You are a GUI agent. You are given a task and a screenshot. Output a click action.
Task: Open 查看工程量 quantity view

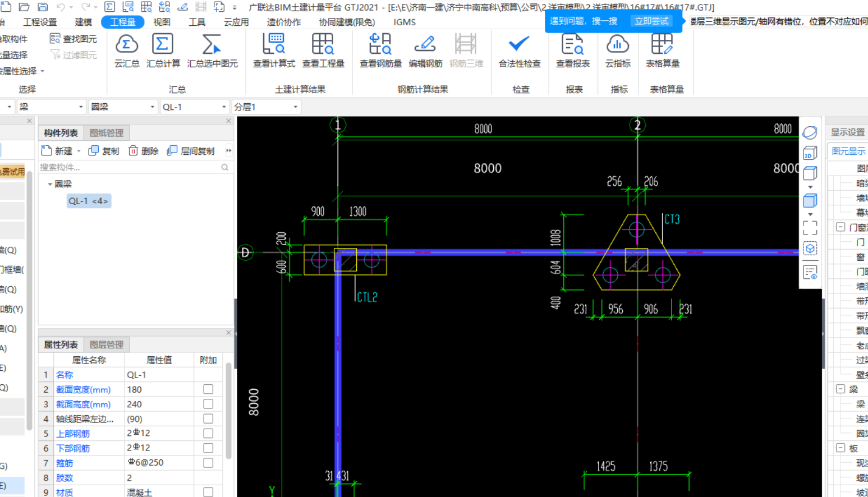(x=323, y=51)
